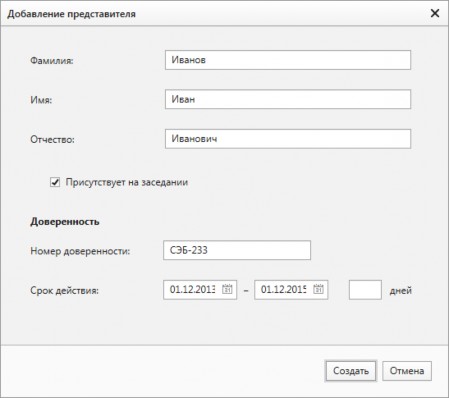Click the Создать button
The width and height of the screenshot is (449, 398).
[351, 371]
